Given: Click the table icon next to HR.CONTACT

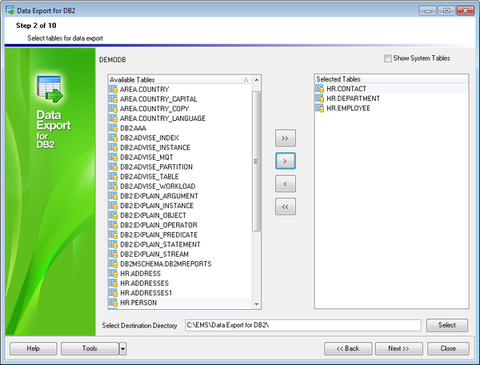Looking at the screenshot, I should click(320, 89).
